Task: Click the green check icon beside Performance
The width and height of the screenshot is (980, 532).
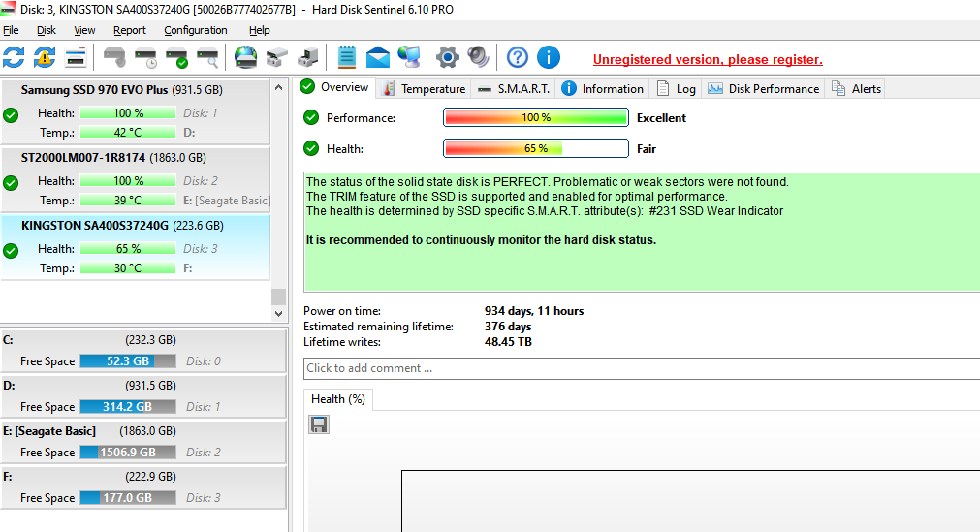Action: (310, 117)
